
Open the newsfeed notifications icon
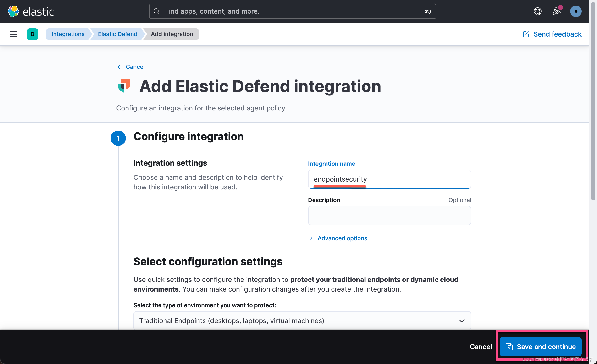557,11
